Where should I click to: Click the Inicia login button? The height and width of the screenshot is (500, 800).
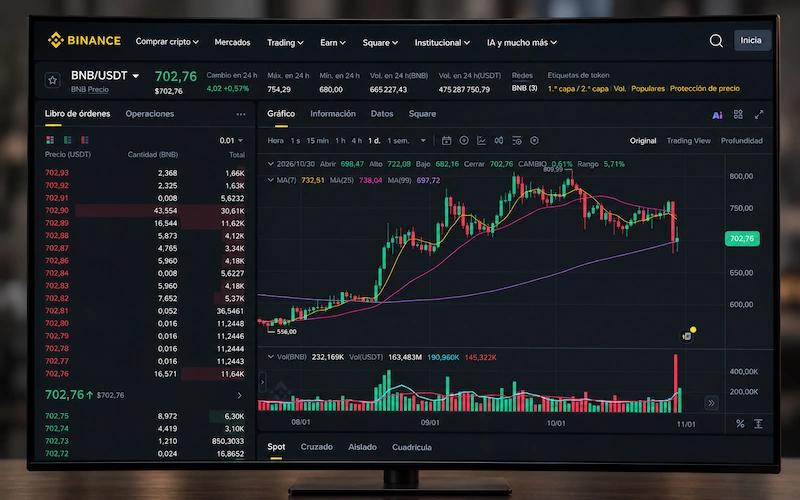752,40
